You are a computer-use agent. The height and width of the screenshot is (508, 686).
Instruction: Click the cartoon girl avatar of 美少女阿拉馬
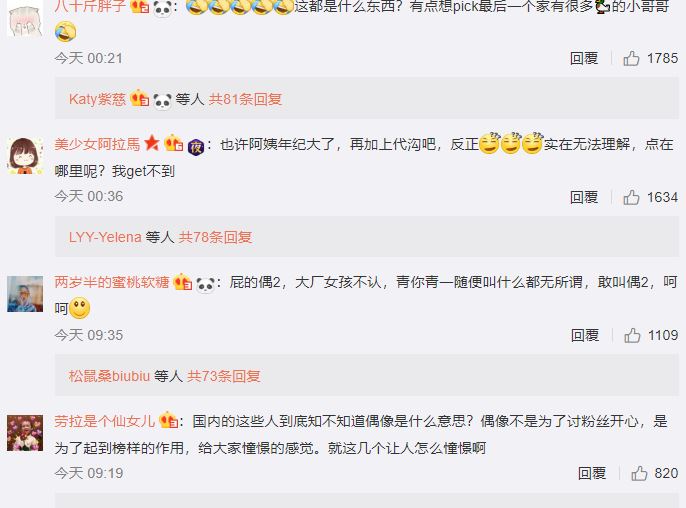25,156
